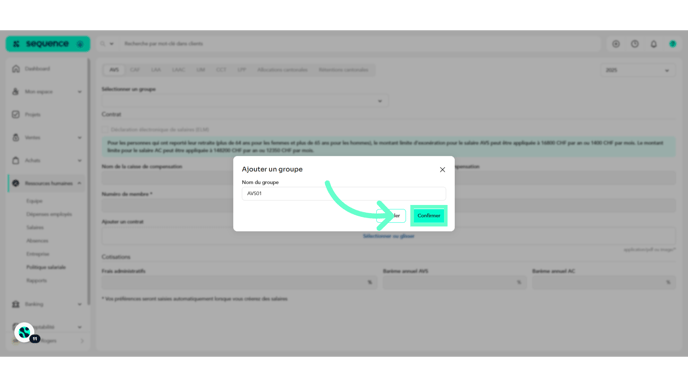Click the Barème annuel AVS field
The image size is (688, 387).
454,283
